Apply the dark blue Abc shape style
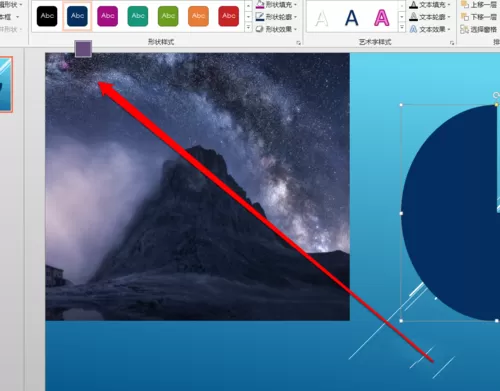This screenshot has width=500, height=391. (77, 16)
